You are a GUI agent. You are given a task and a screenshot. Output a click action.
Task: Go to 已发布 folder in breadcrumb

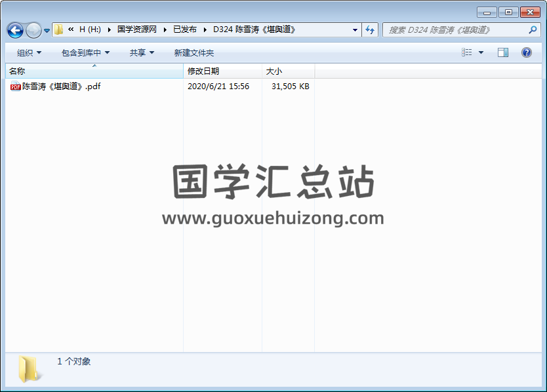tap(185, 29)
